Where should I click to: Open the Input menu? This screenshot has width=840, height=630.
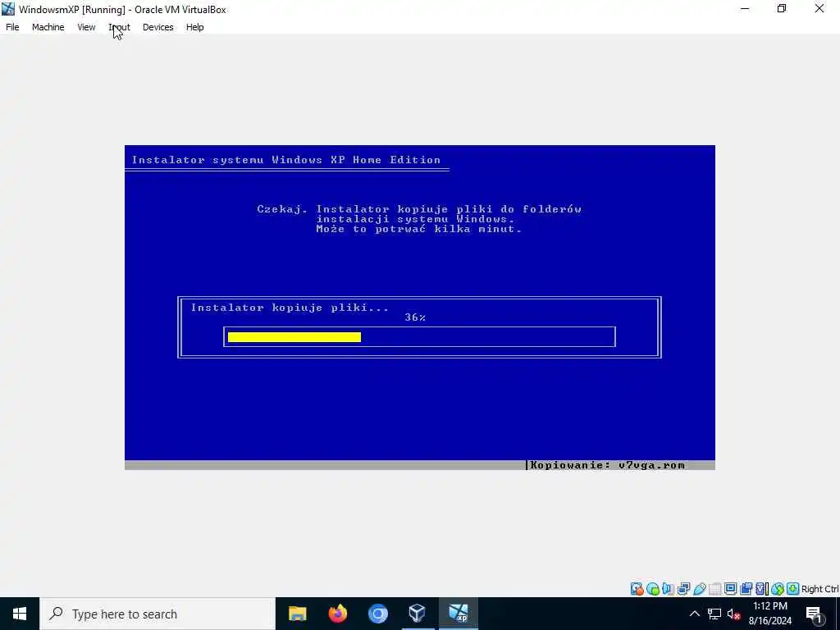(119, 27)
